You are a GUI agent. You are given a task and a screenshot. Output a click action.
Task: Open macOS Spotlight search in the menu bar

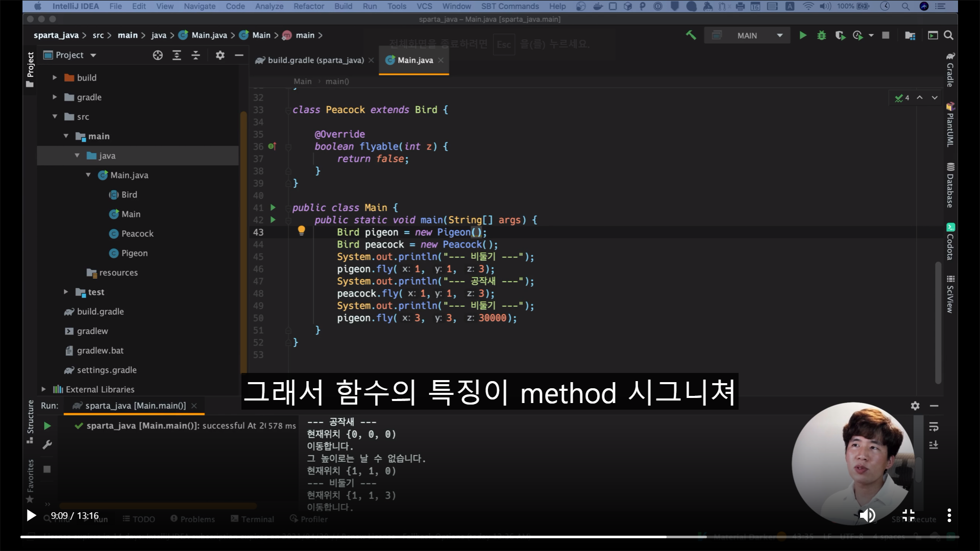click(x=905, y=6)
